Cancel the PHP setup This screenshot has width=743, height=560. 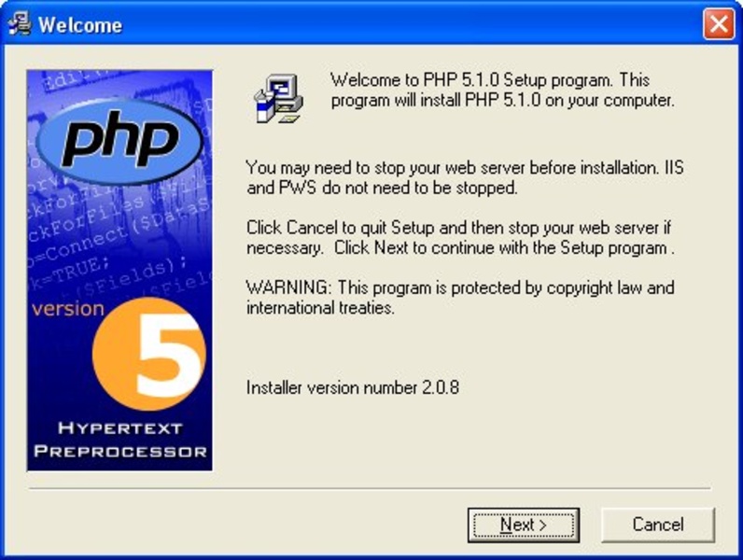coord(658,525)
